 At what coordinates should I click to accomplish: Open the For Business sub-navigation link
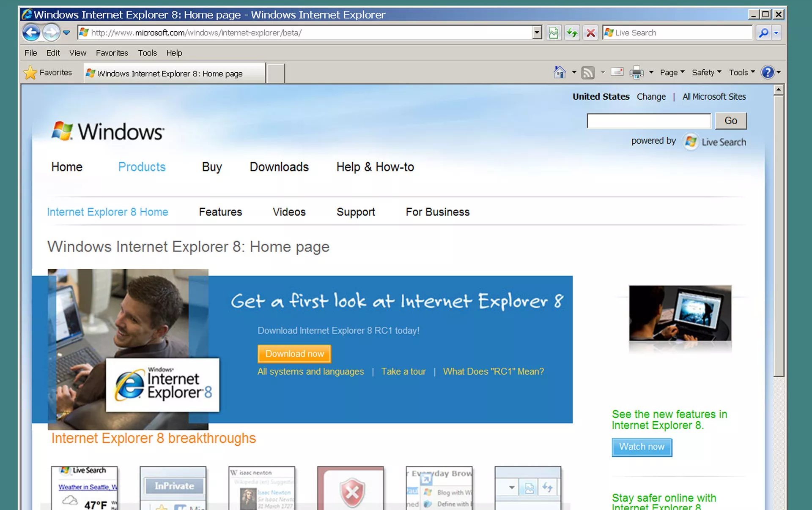click(x=438, y=212)
